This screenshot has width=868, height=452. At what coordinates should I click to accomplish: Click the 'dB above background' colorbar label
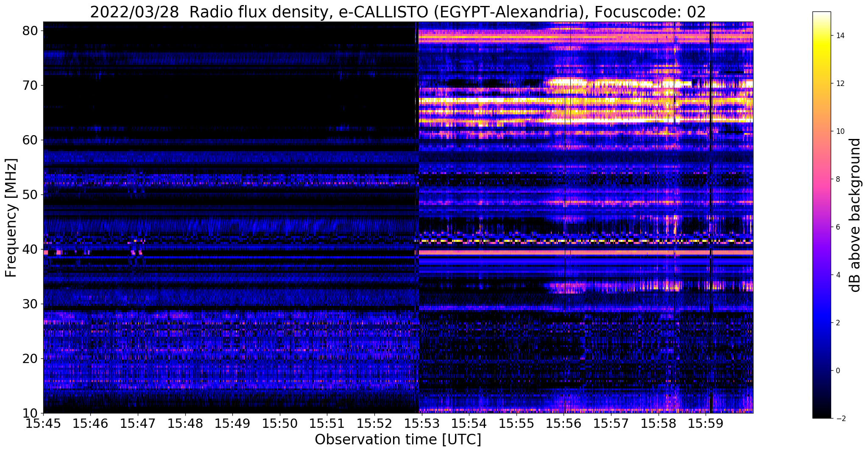click(855, 215)
